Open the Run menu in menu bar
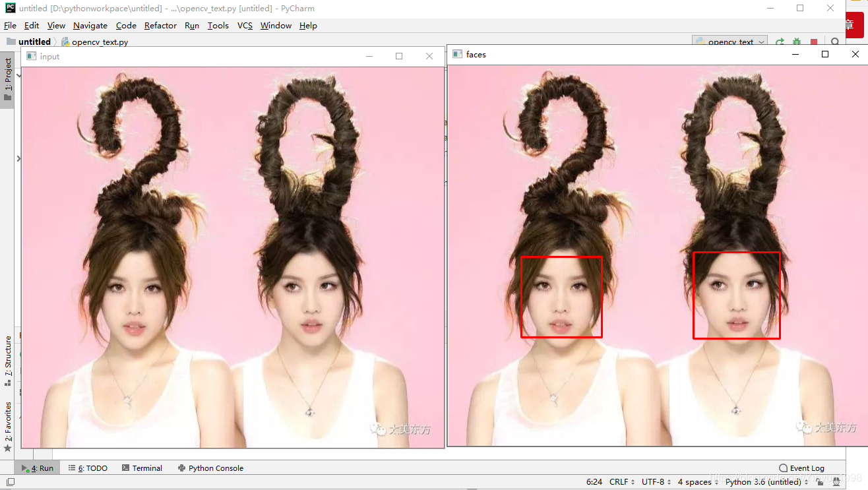Image resolution: width=868 pixels, height=490 pixels. point(192,26)
